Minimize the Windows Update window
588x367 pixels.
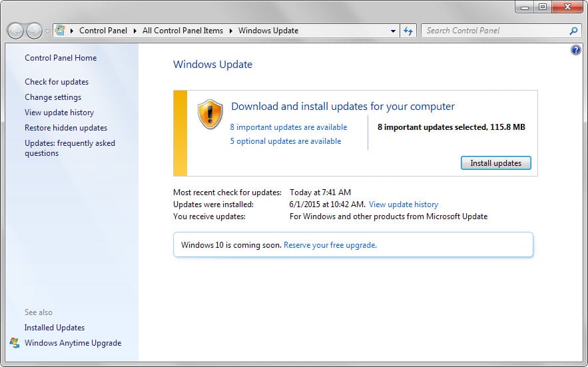tap(525, 7)
